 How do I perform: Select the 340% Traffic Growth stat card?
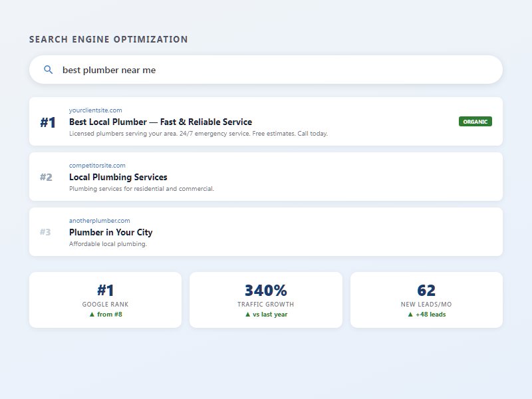[266, 300]
